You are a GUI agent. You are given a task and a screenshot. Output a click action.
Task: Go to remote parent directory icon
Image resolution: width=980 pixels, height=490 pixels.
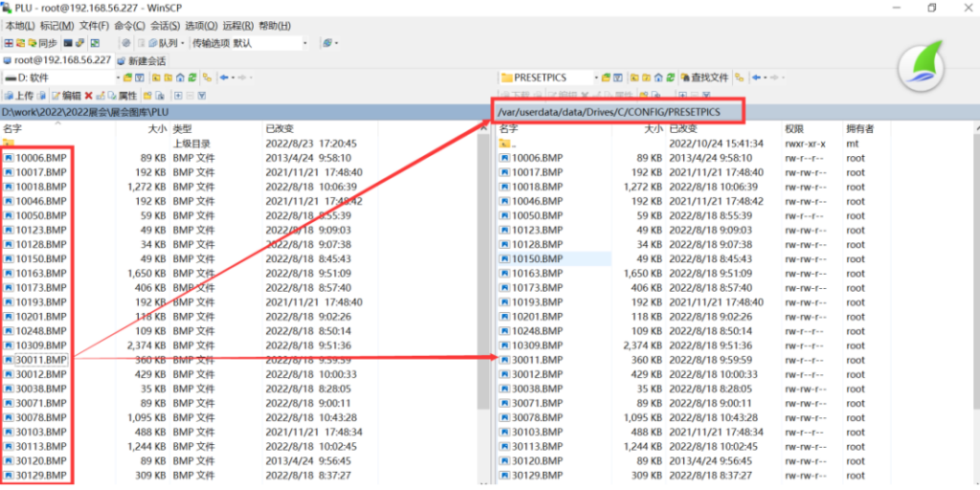635,78
